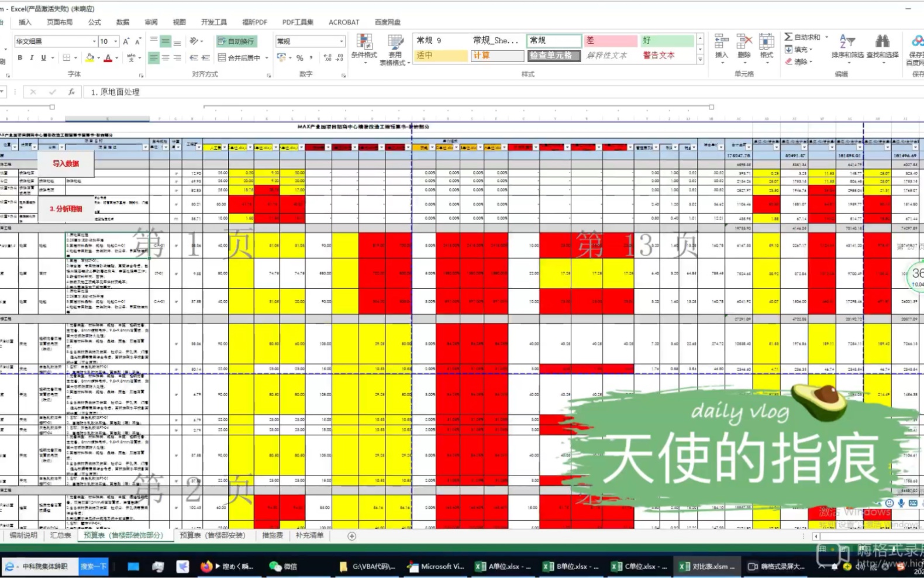Click 自动求和 AutoSum
924x578 pixels.
802,37
